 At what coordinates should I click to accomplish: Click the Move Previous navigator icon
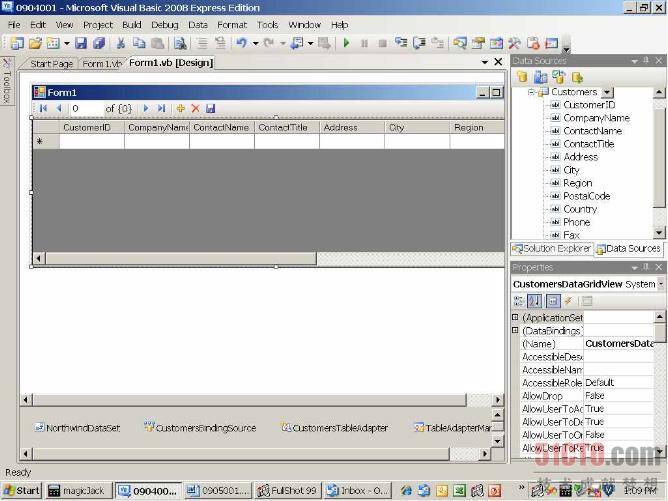coord(59,108)
